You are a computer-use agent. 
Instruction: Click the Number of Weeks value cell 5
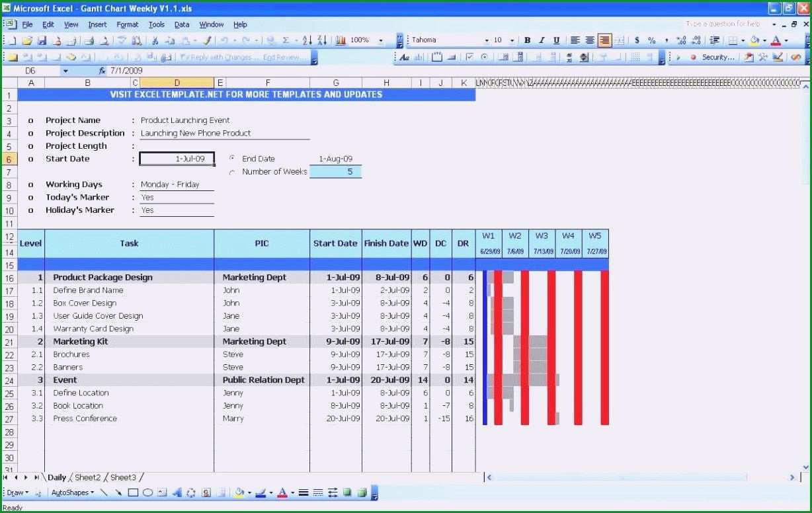tap(336, 172)
